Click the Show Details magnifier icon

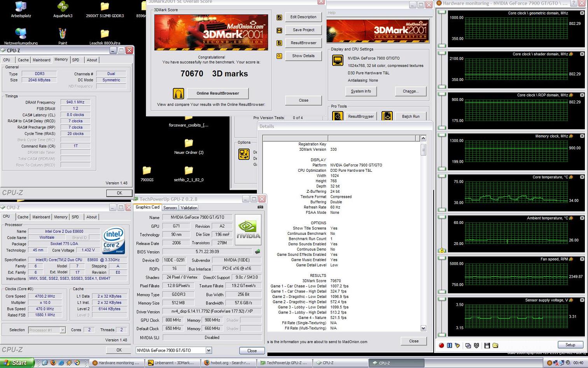(279, 56)
